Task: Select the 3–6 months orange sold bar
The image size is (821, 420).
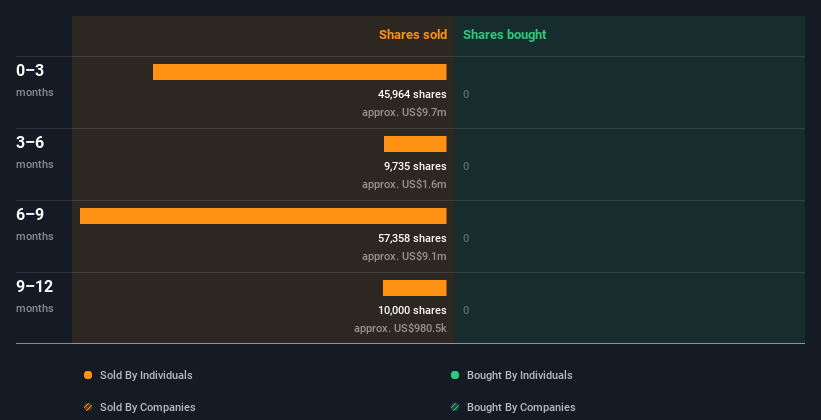Action: click(x=415, y=144)
